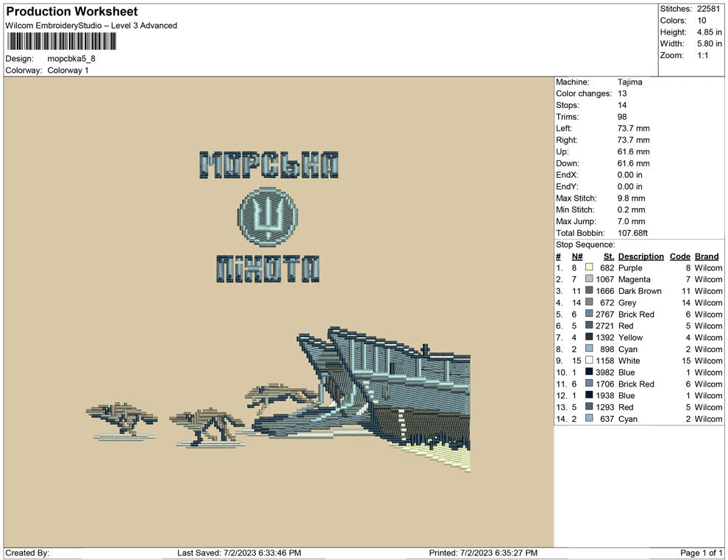
Task: Click stitch count 2767 in stop 5
Action: (604, 315)
